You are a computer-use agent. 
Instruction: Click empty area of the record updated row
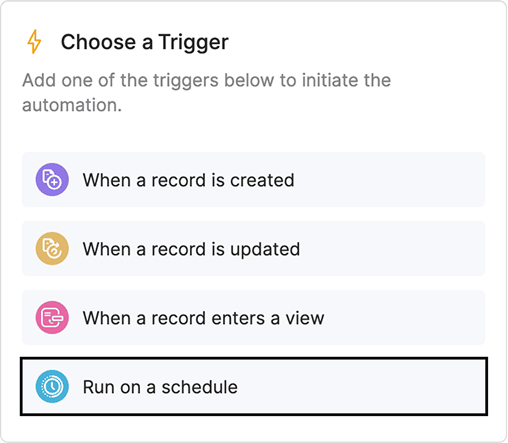coord(393,249)
